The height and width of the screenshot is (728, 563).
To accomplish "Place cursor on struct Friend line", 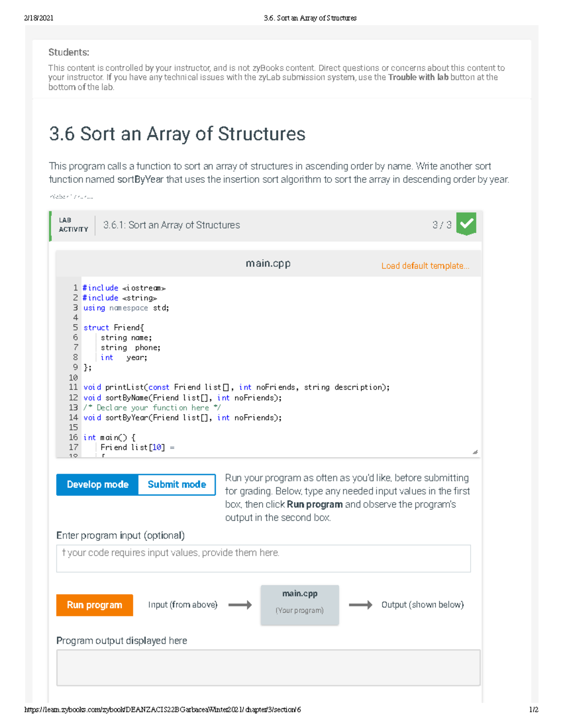I will coord(114,328).
